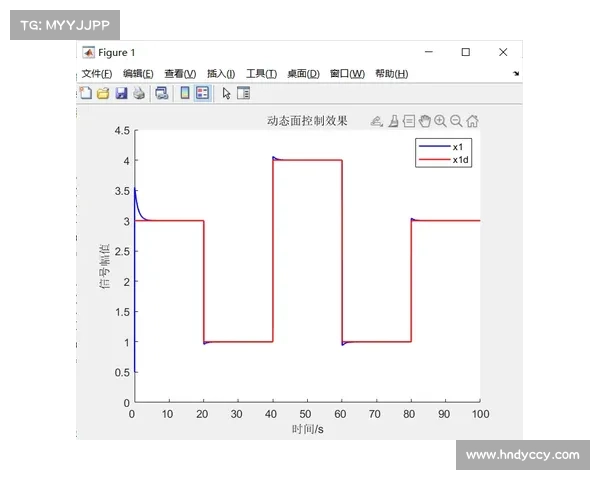Viewport: 600px width, 480px height.
Task: Select the Zoom Out axes tool
Action: click(456, 121)
